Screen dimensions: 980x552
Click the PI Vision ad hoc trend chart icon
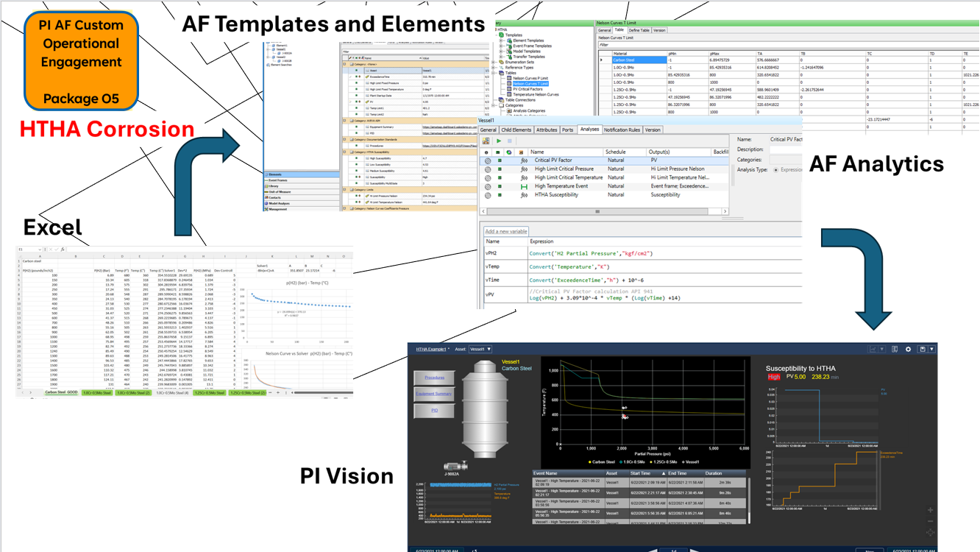873,350
